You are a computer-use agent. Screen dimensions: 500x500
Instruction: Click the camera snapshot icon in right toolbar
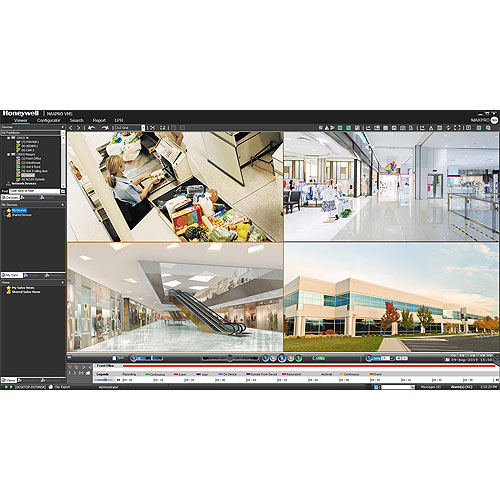pos(403,128)
